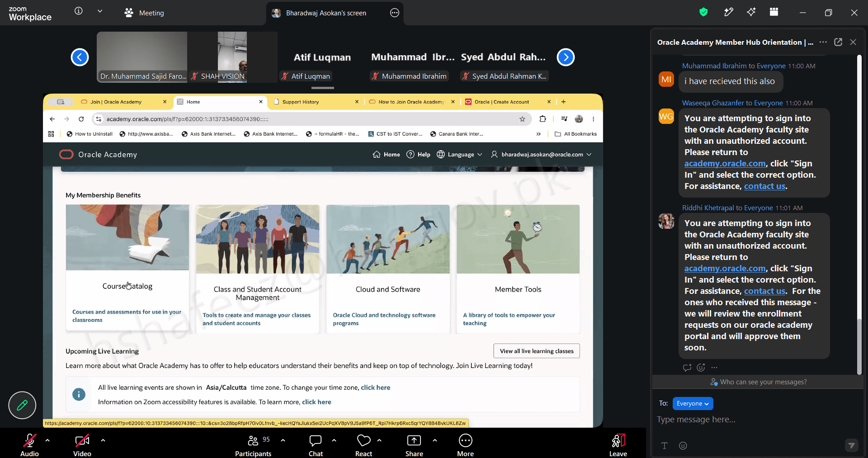Click the Leave meeting button

point(618,444)
